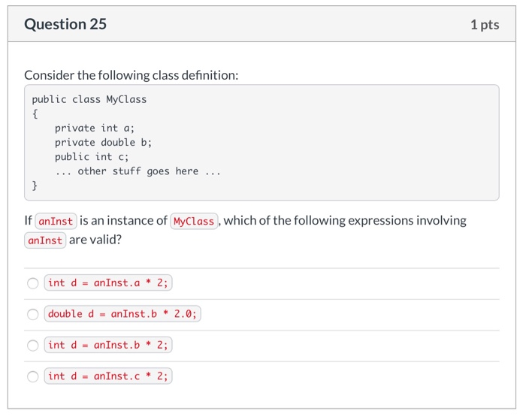The width and height of the screenshot is (526, 420).
Task: Click the answer label 'int d = anInst.c * 2;'
Action: click(x=108, y=376)
